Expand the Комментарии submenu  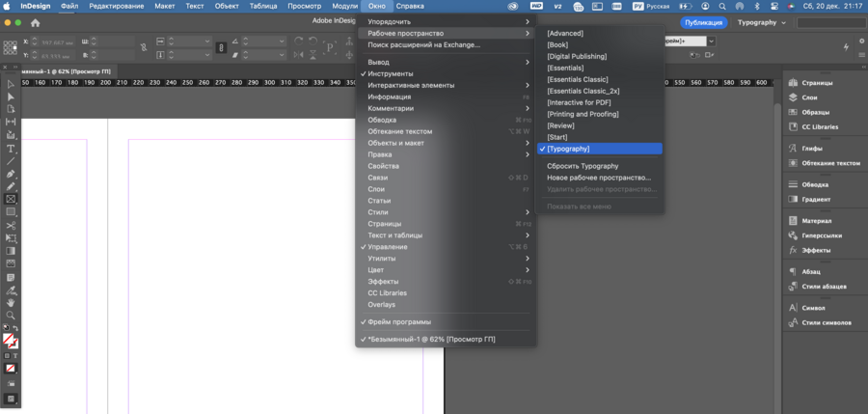point(446,108)
